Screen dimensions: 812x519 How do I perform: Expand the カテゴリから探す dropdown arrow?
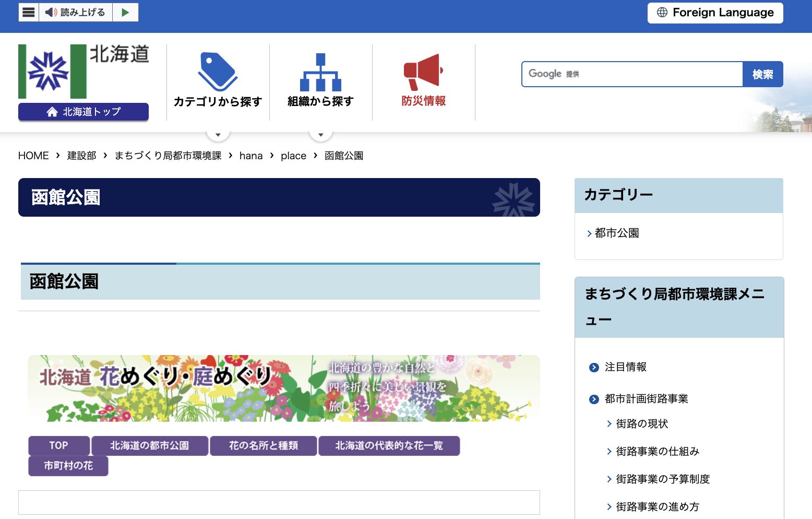click(x=218, y=135)
